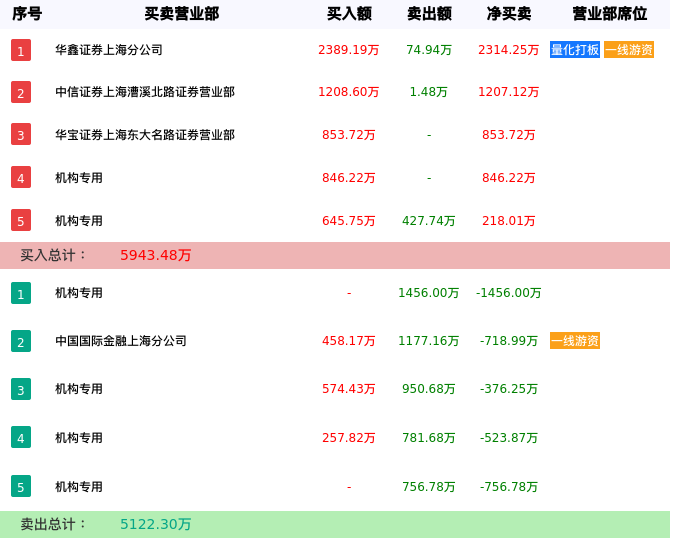Screen dimensions: 676x540
Task: Click red rank badge 1 for 华鑫证券上海分公司
Action: pos(21,50)
